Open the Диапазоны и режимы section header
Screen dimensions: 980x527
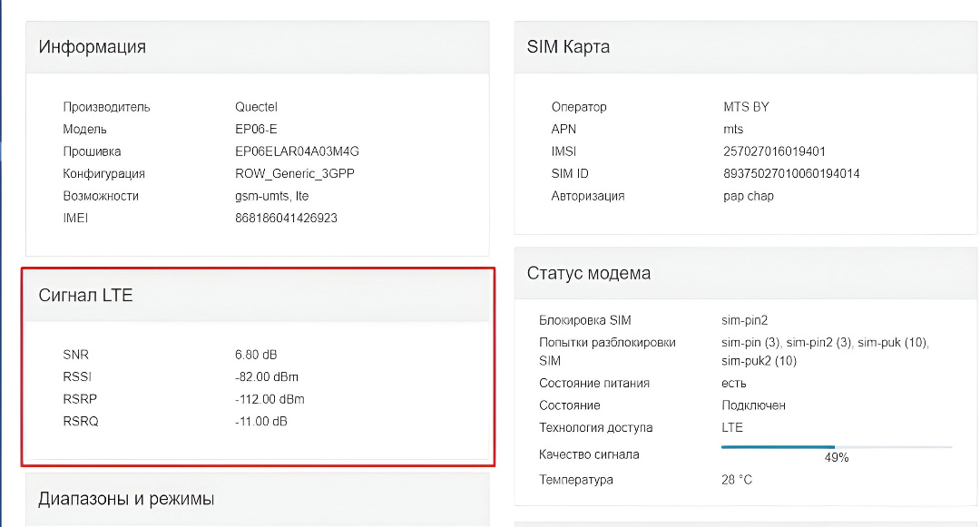click(x=126, y=499)
